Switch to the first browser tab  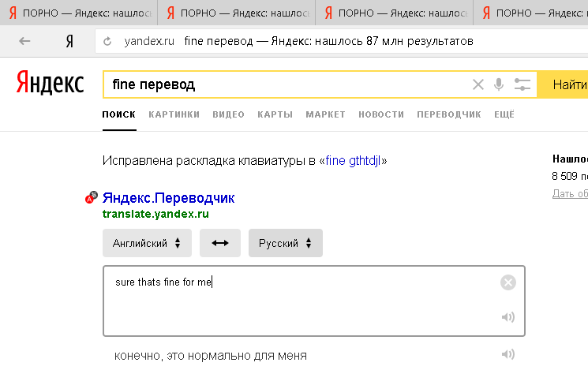[79, 13]
